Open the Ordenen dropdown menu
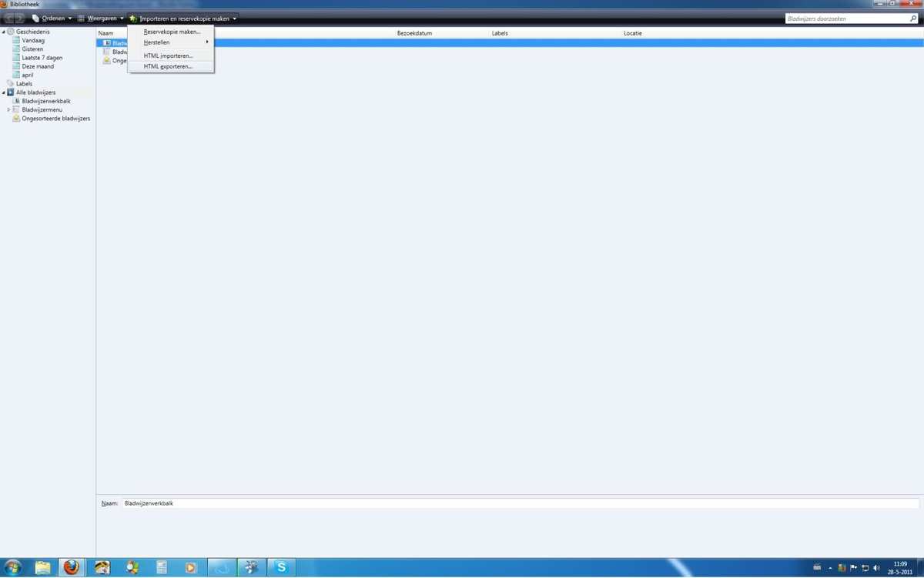The height and width of the screenshot is (578, 924). point(52,18)
